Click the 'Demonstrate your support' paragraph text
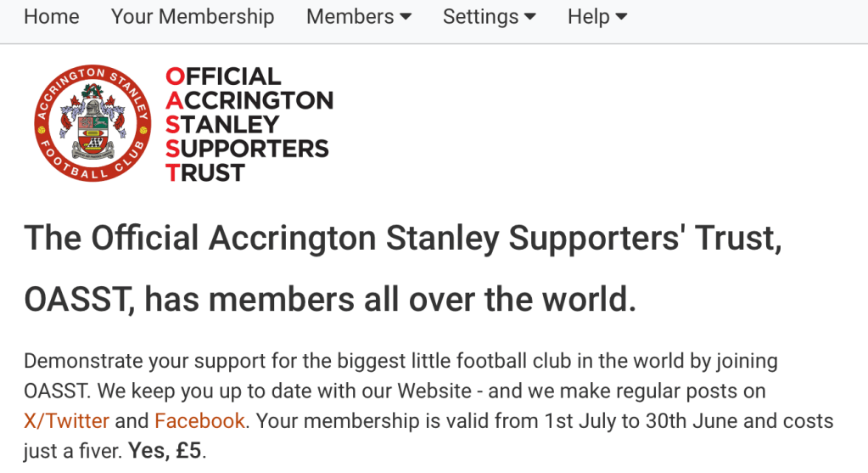This screenshot has width=868, height=473. click(400, 361)
